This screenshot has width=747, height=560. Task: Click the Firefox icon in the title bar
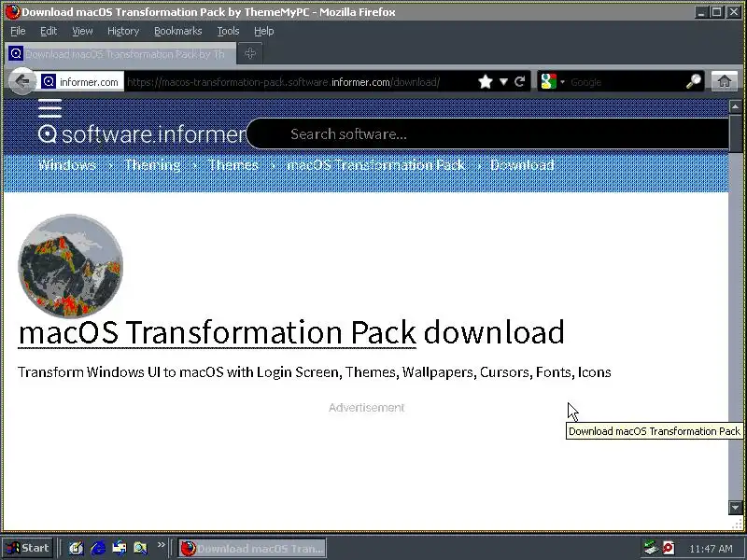click(x=12, y=11)
